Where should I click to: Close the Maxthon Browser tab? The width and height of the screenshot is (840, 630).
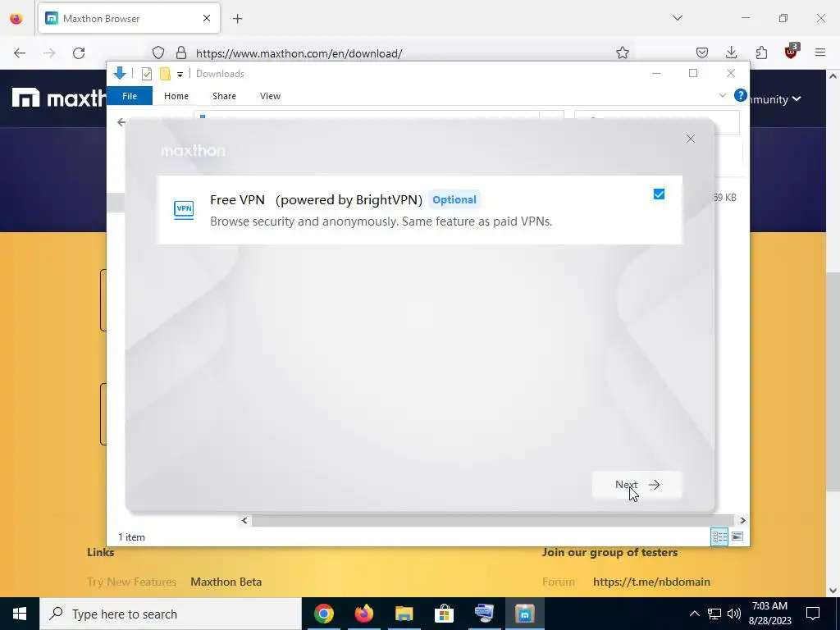[207, 18]
